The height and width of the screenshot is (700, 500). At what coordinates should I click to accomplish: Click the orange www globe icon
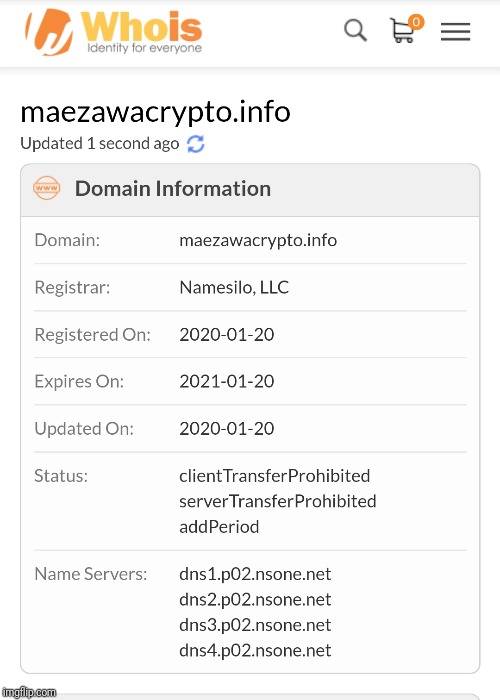[x=46, y=188]
